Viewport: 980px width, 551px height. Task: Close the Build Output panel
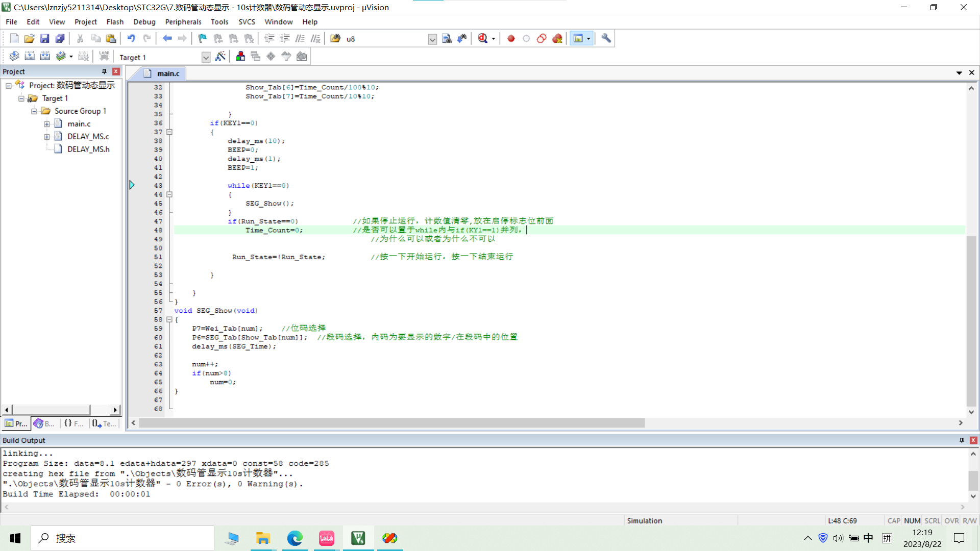pos(973,440)
